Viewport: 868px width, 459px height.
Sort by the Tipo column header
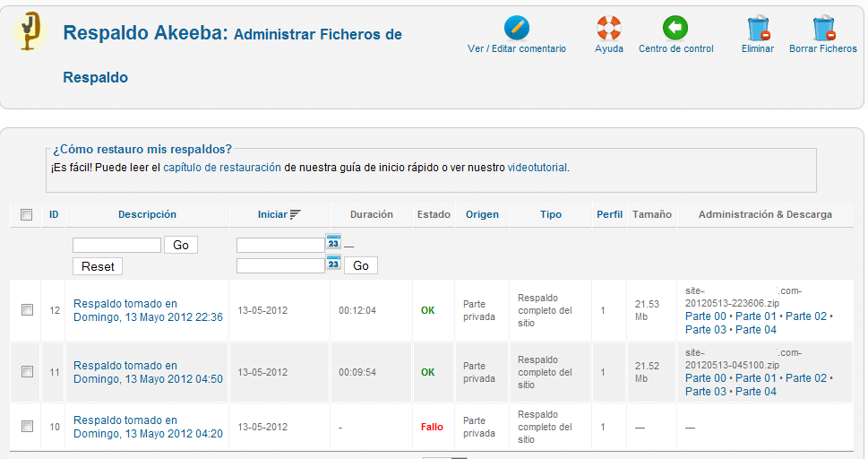551,214
